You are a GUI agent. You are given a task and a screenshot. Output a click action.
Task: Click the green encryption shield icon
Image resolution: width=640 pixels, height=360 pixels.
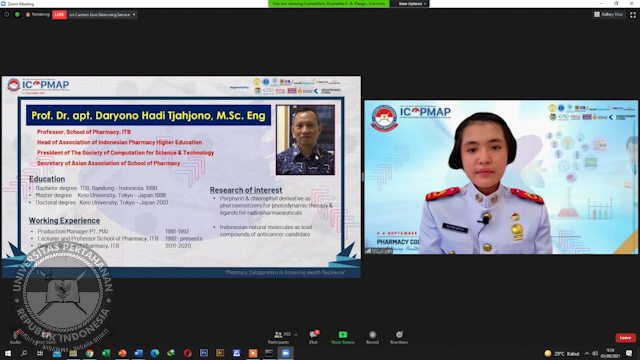[17, 14]
